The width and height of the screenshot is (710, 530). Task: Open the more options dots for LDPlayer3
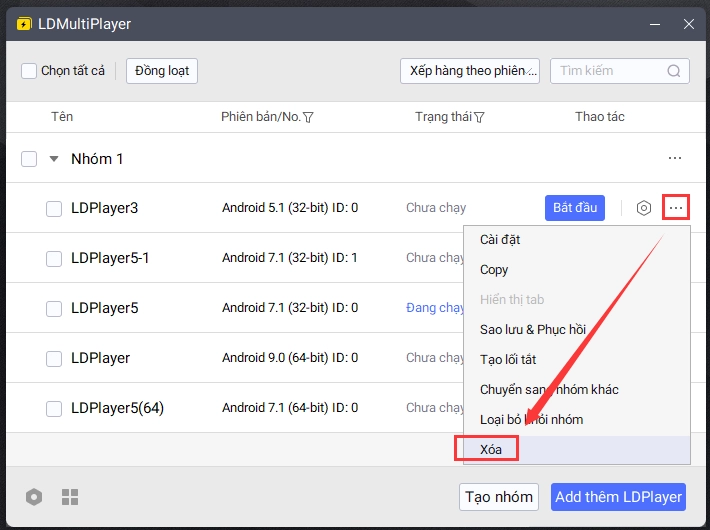click(x=676, y=208)
